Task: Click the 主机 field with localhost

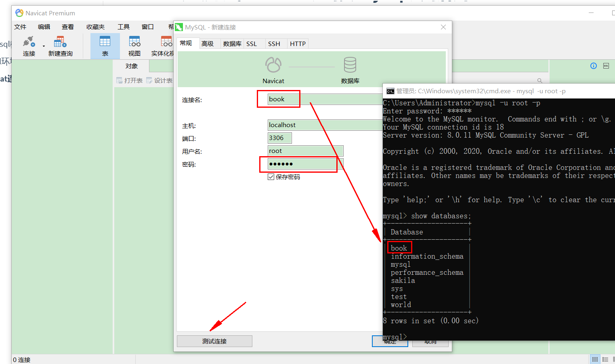Action: tap(325, 125)
